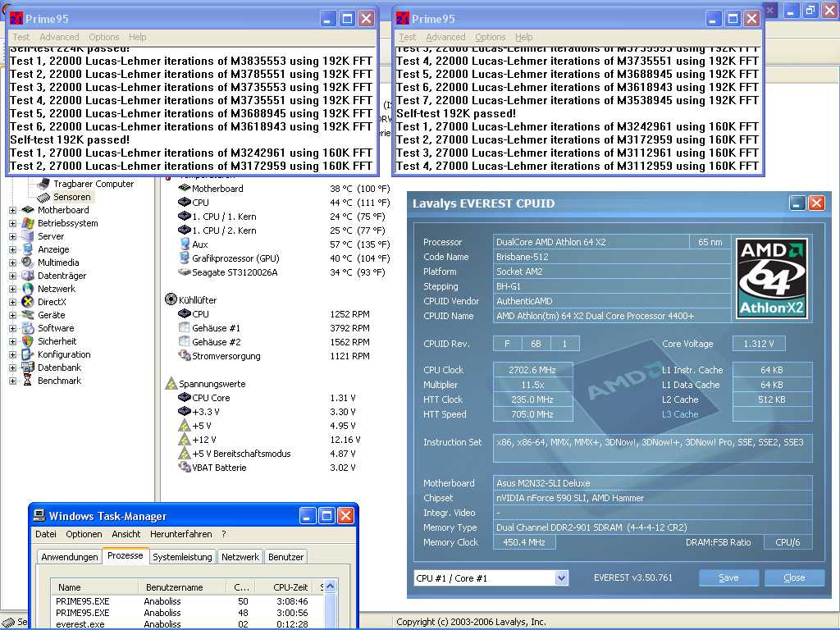Open Help menu in right Prime95 window
This screenshot has width=840, height=630.
tap(524, 37)
